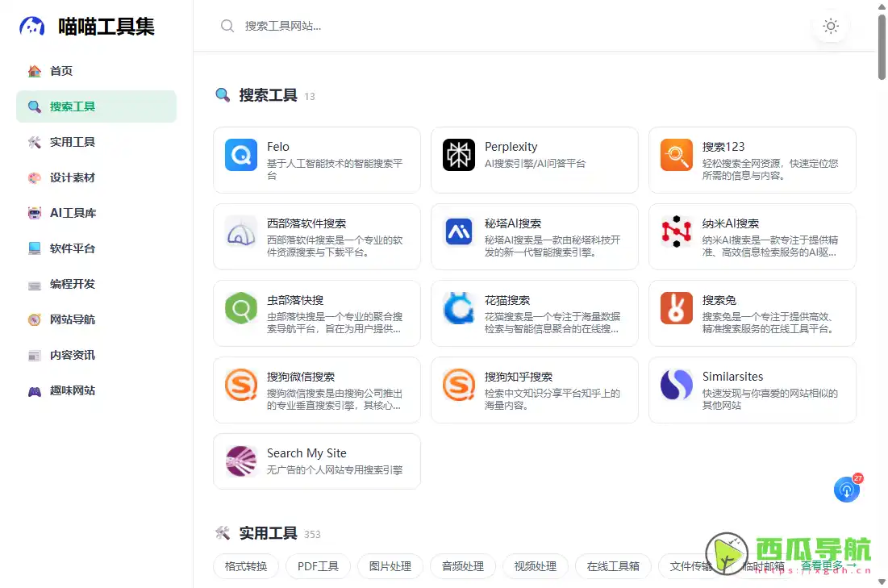888x588 pixels.
Task: Click the 趣味网站 gamepad icon
Action: (x=35, y=391)
